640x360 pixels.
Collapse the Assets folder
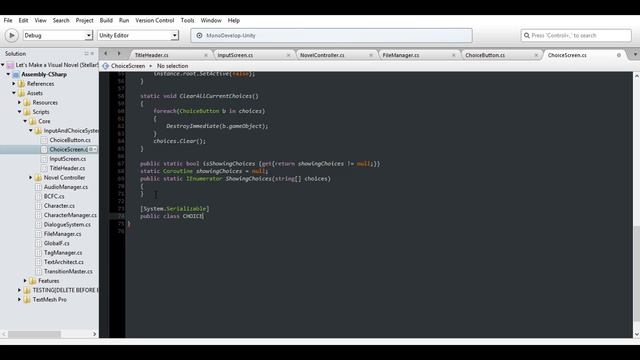pyautogui.click(x=14, y=93)
